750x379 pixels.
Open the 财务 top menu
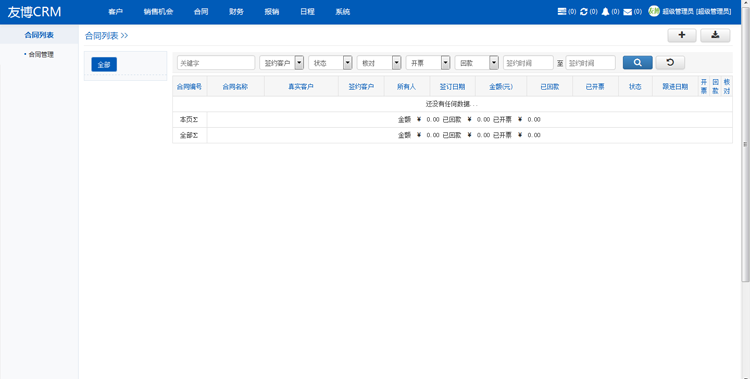click(x=236, y=11)
